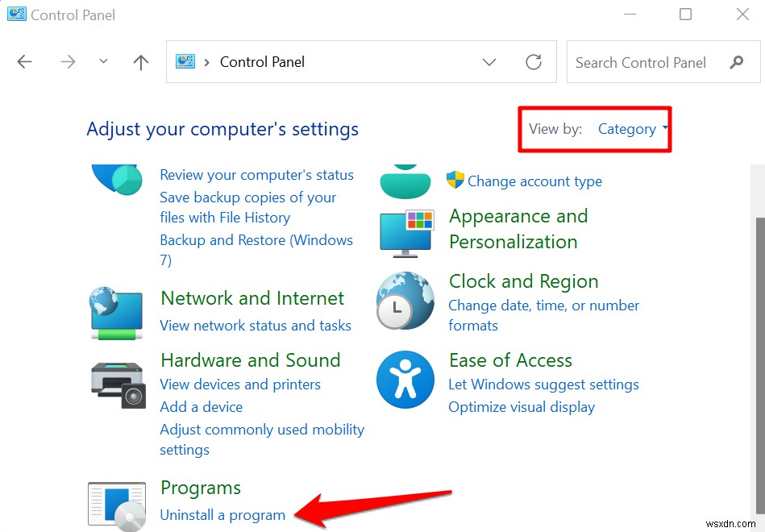This screenshot has width=765, height=532.
Task: Click the System and Security shield icon
Action: (x=116, y=179)
